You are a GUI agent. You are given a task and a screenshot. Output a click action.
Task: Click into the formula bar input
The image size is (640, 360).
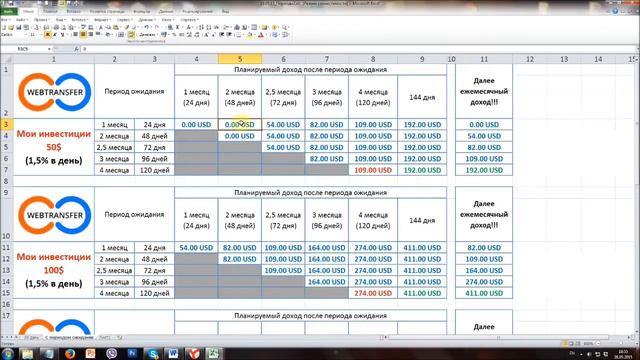coord(359,49)
